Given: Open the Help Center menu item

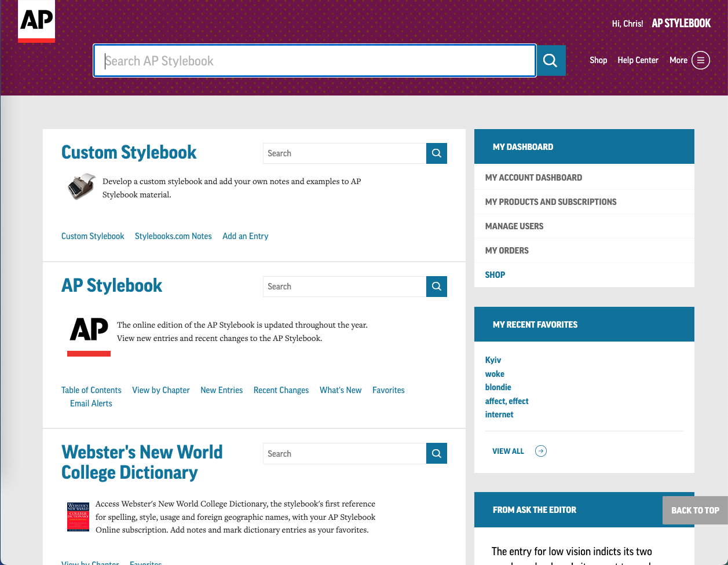Looking at the screenshot, I should tap(638, 60).
